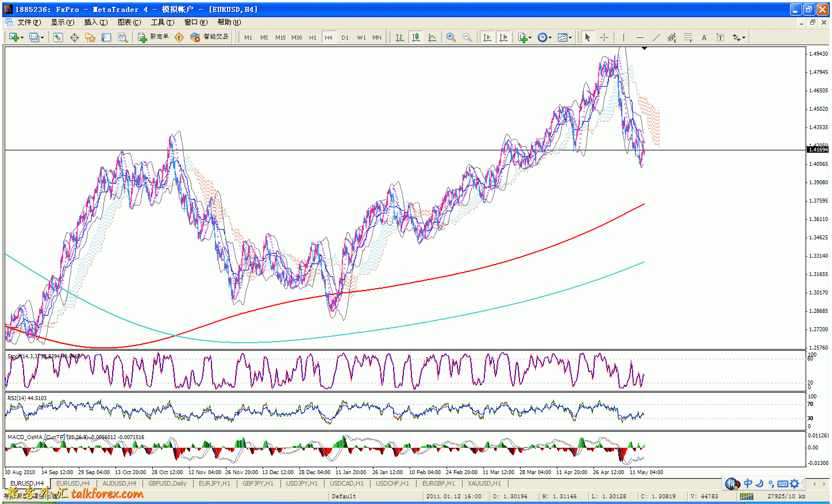This screenshot has height=504, width=832.
Task: Toggle the Navigator star-folder icon
Action: pyautogui.click(x=90, y=37)
